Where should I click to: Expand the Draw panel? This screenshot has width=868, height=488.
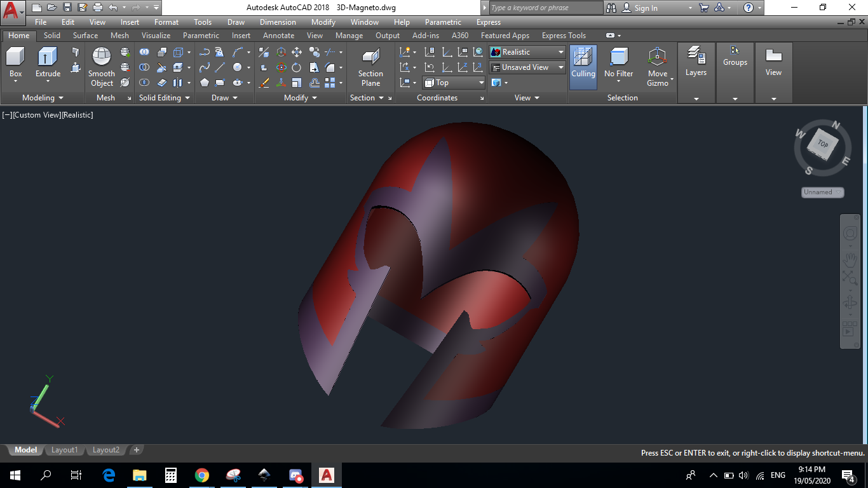point(224,98)
